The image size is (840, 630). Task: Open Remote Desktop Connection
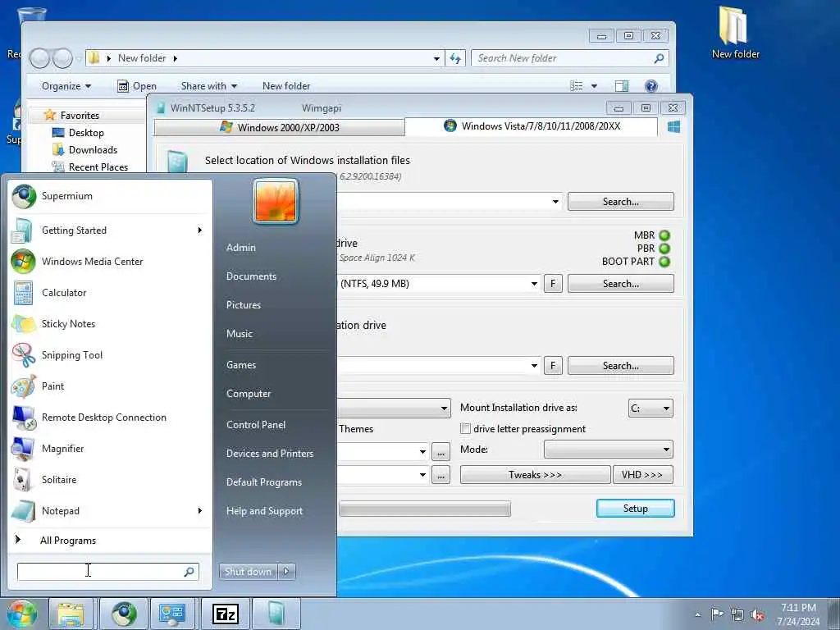[110, 418]
